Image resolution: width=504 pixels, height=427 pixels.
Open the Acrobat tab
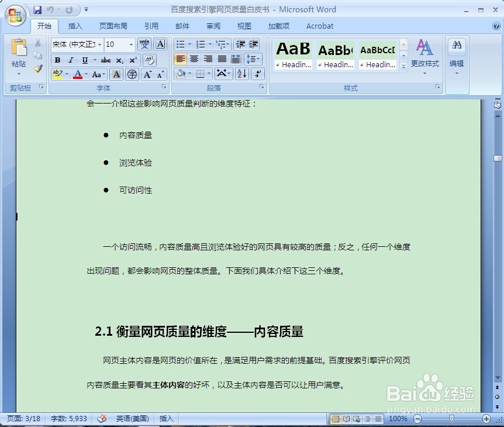pos(320,26)
